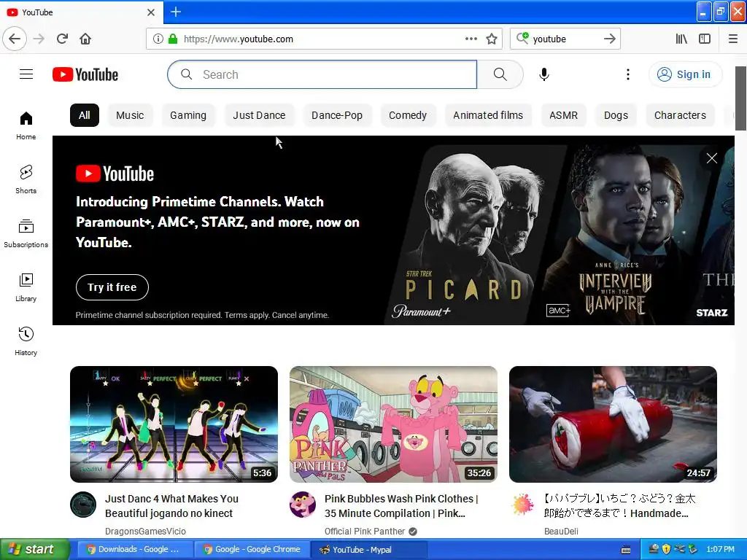
Task: Click the browser search box containing youtube
Action: [565, 39]
